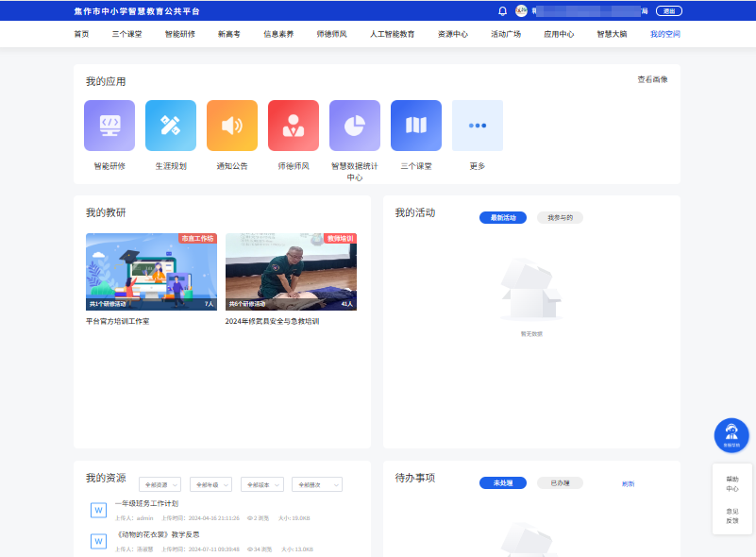Expand the 全部资源 dropdown filter
756x557 pixels.
(160, 484)
